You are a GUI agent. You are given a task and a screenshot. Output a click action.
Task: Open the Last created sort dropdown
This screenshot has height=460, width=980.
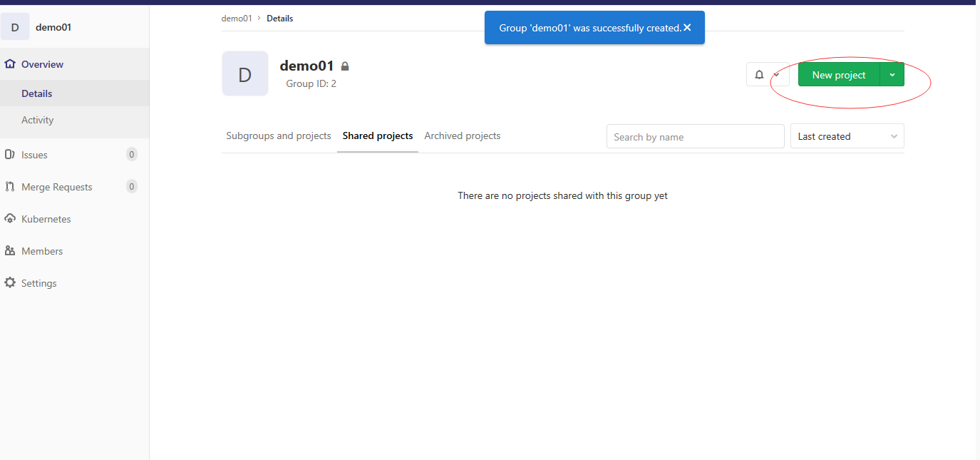[847, 136]
